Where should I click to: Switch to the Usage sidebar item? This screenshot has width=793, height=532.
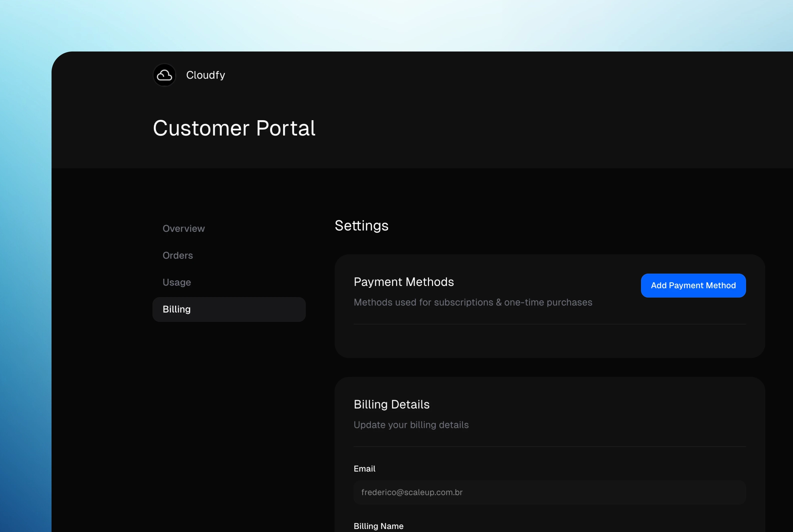177,282
